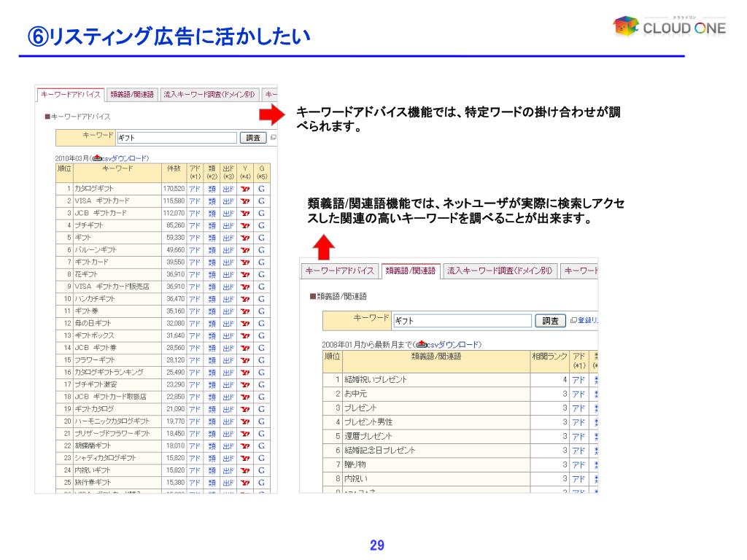Select 類義語/関連語 tab in right panel
747x560 pixels.
point(411,271)
